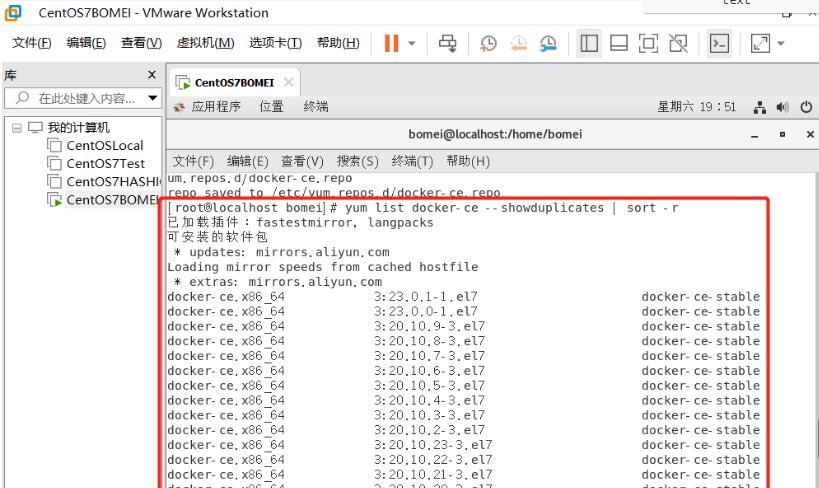Open the terminal 帮助(H) menu
The image size is (819, 488).
(467, 161)
